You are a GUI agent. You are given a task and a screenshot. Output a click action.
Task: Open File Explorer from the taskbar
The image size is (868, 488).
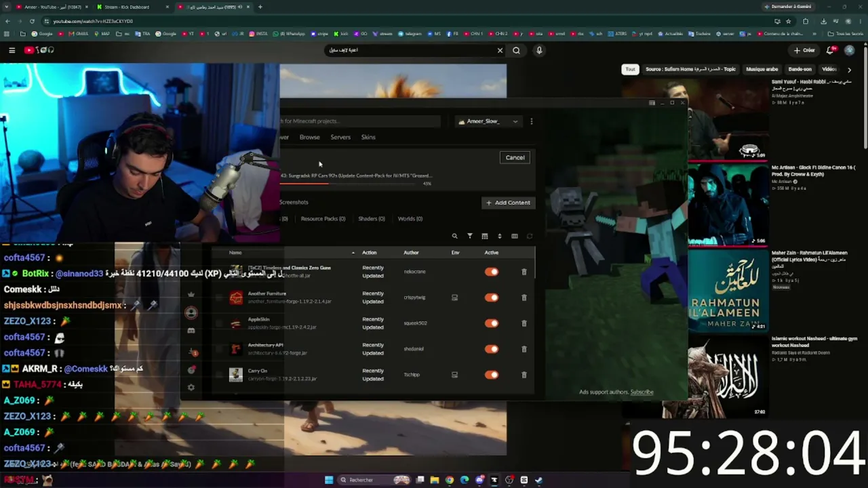click(435, 480)
